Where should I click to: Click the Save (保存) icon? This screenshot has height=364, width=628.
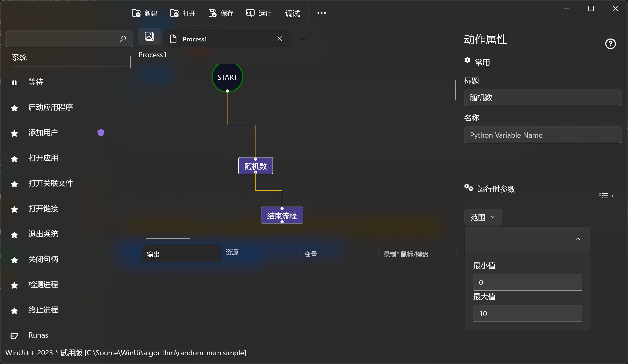pos(212,13)
